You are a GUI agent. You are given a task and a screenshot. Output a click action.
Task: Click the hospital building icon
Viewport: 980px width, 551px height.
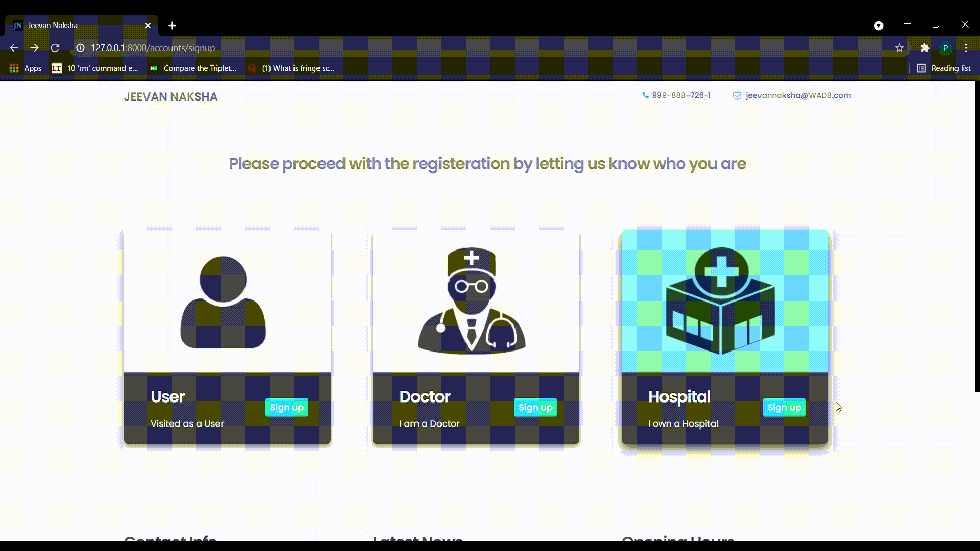(x=720, y=301)
